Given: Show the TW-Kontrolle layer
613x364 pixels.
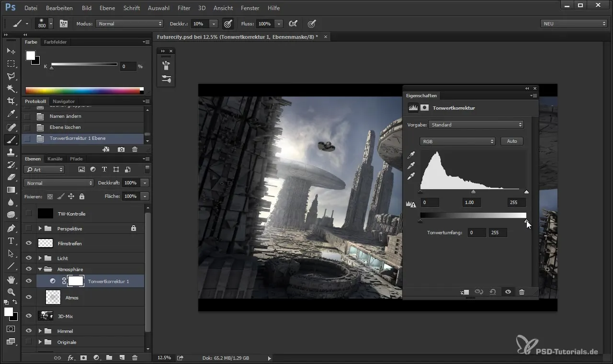Looking at the screenshot, I should [29, 214].
